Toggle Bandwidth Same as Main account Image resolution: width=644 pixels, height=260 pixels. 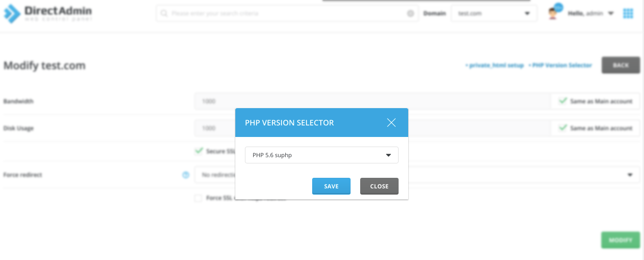[x=562, y=101]
